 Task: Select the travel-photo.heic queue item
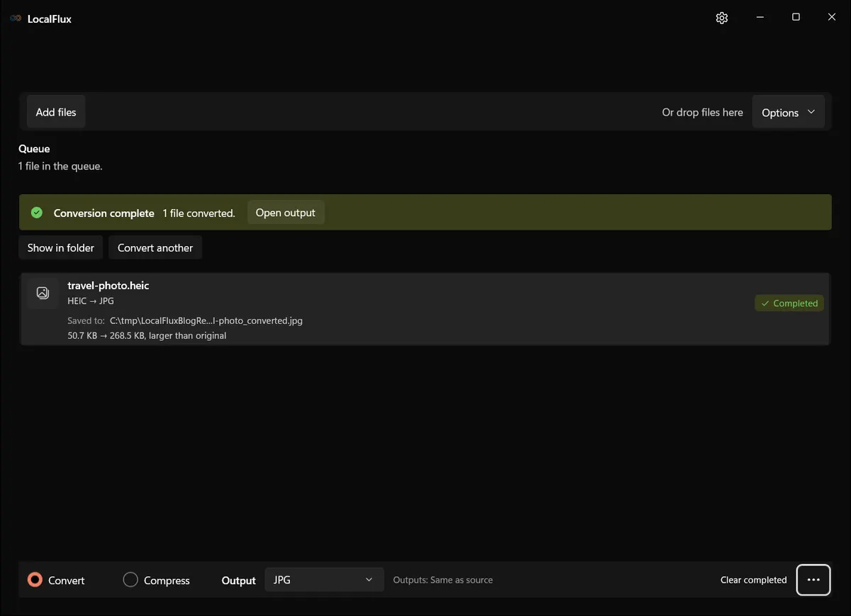click(x=425, y=309)
